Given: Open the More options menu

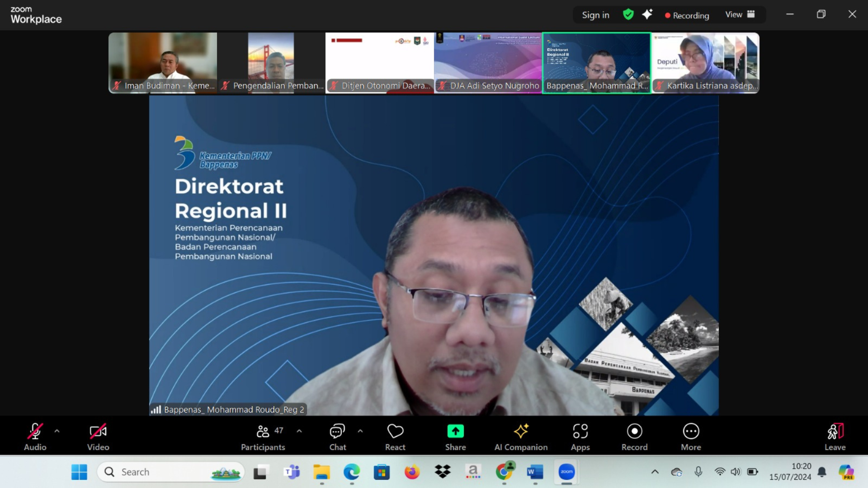Looking at the screenshot, I should pyautogui.click(x=691, y=437).
